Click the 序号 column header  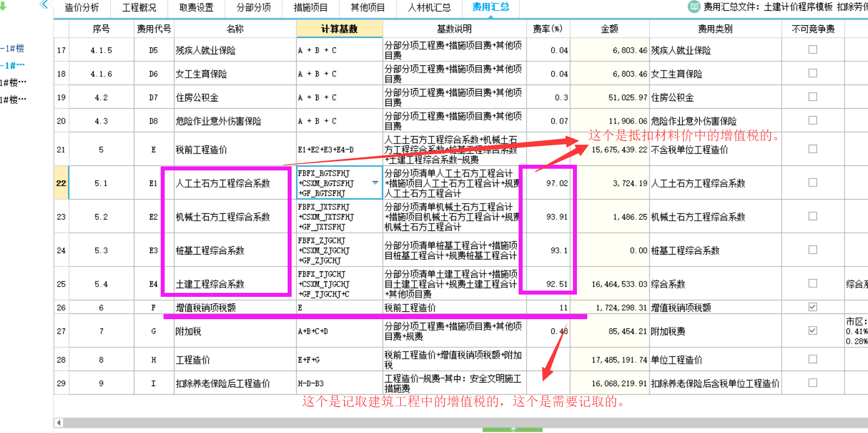pyautogui.click(x=101, y=29)
